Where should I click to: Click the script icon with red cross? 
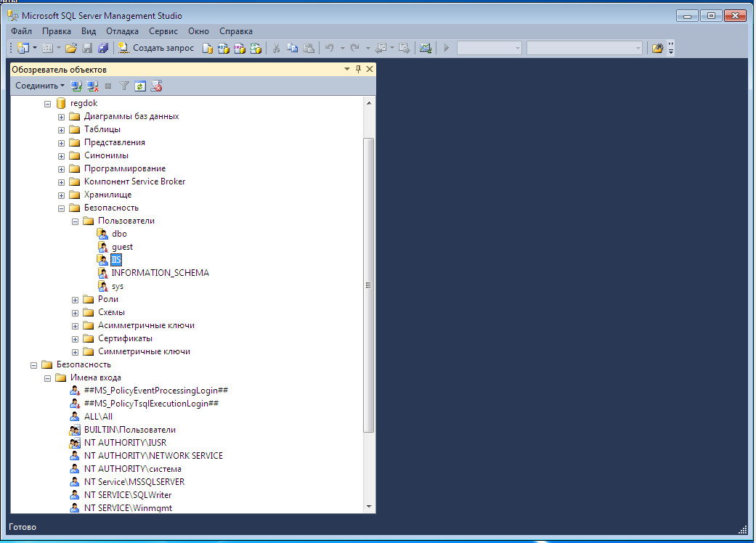pyautogui.click(x=156, y=86)
